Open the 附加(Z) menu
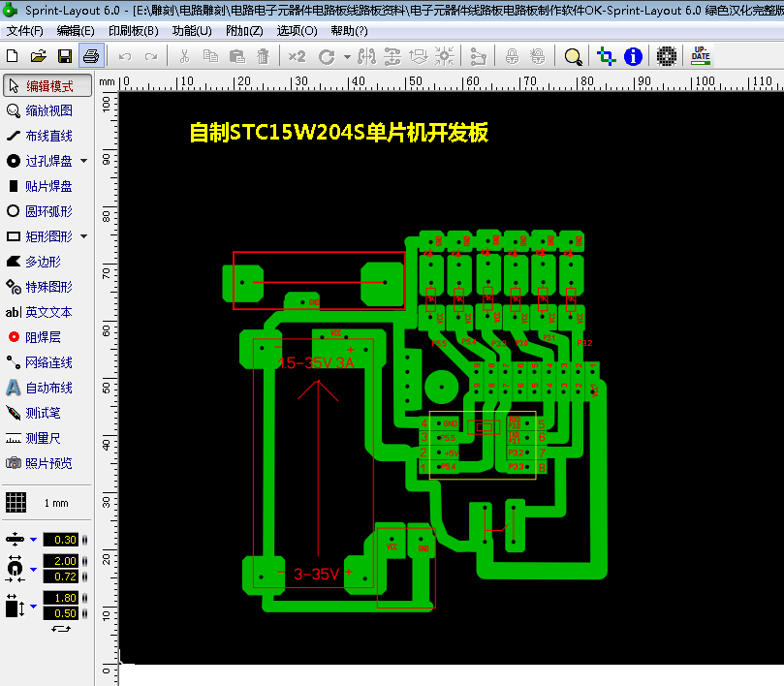 [x=244, y=31]
